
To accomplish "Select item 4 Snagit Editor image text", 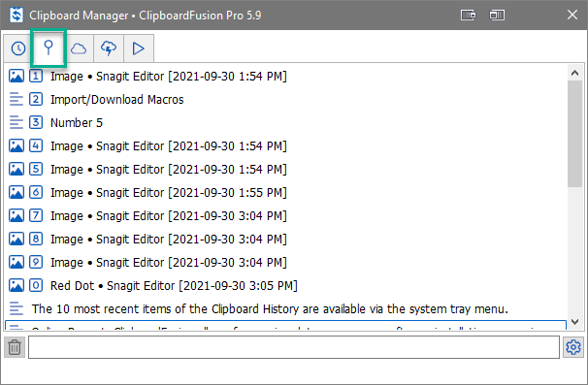I will point(169,145).
